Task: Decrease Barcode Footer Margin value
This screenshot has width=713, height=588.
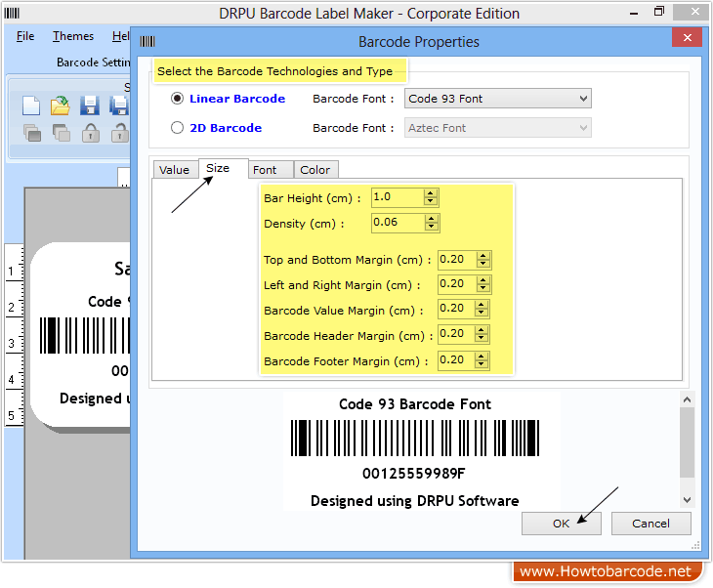Action: pyautogui.click(x=482, y=365)
